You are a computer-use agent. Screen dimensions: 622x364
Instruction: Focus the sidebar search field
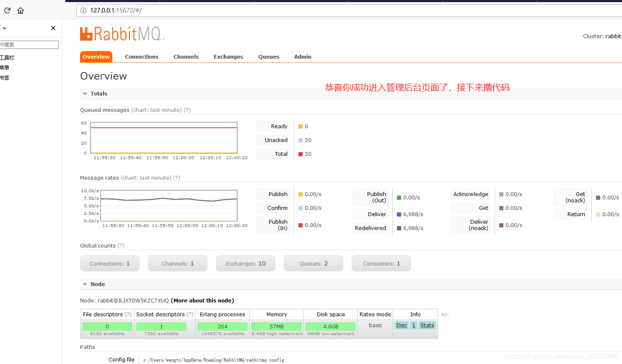[29, 45]
